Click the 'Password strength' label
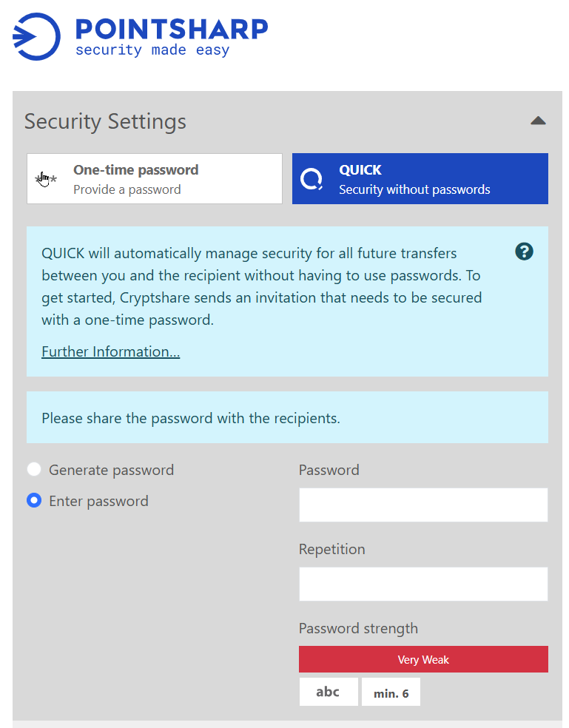 tap(358, 629)
